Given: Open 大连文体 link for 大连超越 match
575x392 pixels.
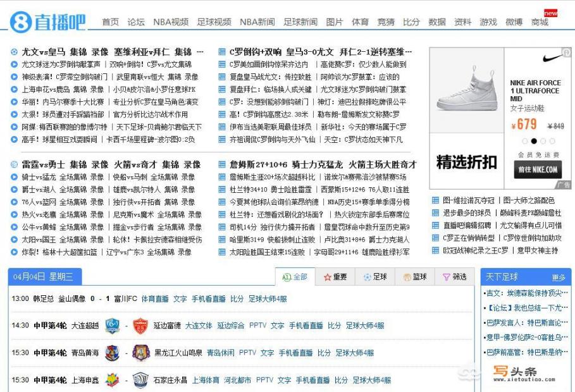Looking at the screenshot, I should tap(199, 326).
